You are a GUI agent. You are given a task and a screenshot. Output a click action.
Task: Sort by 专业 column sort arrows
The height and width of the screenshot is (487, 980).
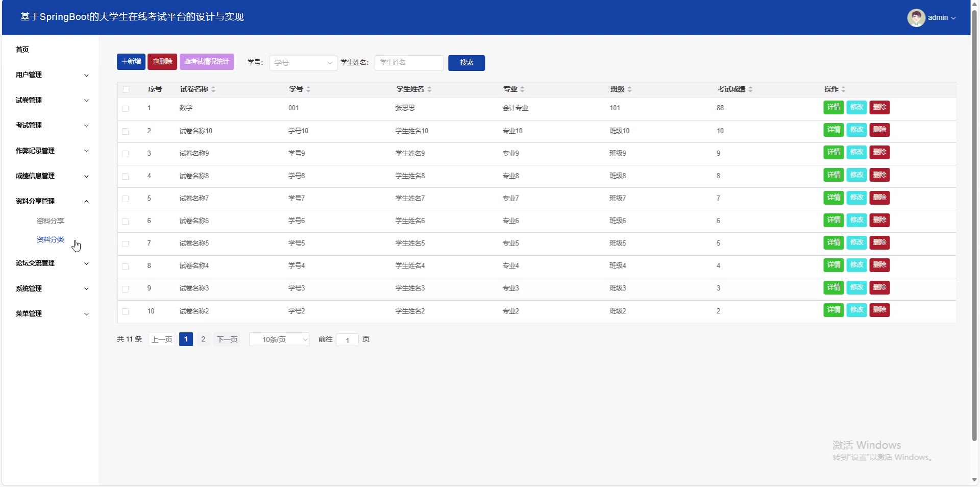[522, 89]
